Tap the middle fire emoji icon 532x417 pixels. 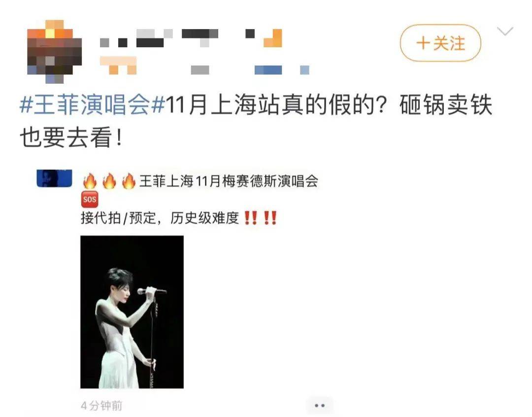(x=109, y=181)
